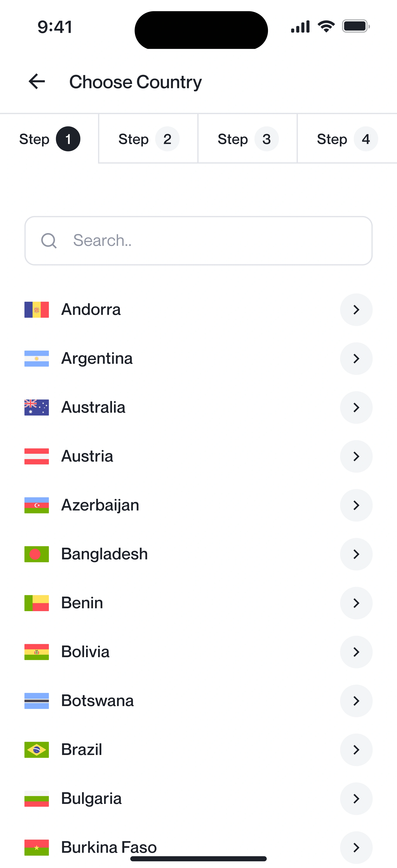The image size is (397, 868).
Task: Go to the Step 3 tab
Action: pyautogui.click(x=247, y=139)
